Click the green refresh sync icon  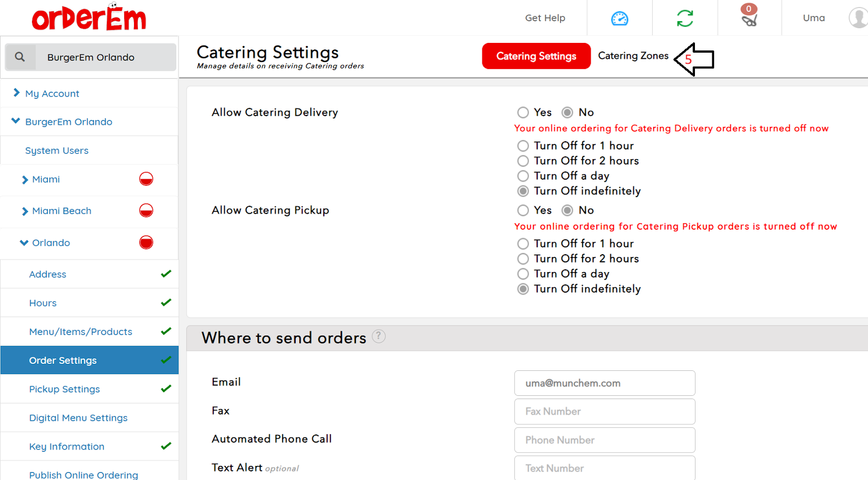tap(685, 18)
